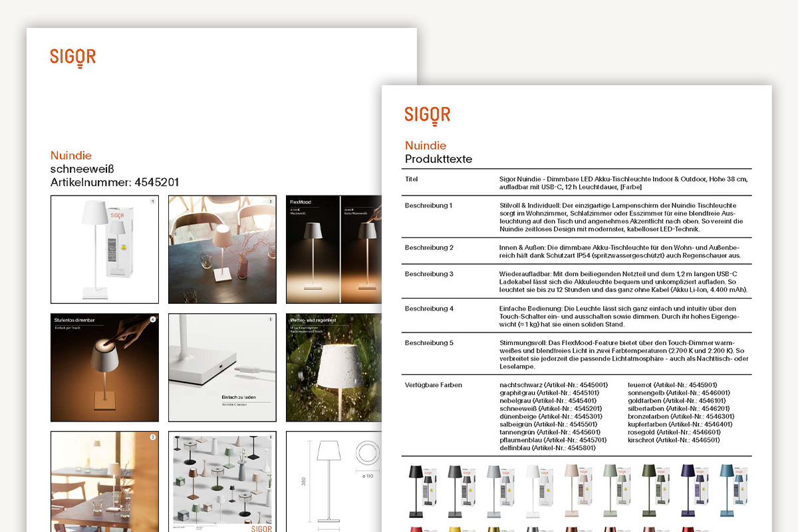Select the dolphin blue lamp thumbnail

(733, 491)
